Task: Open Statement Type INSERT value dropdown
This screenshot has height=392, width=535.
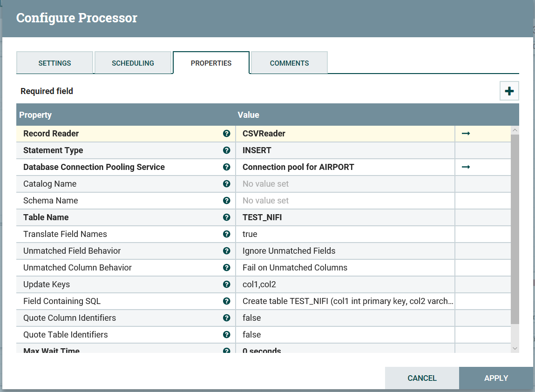Action: click(x=345, y=150)
